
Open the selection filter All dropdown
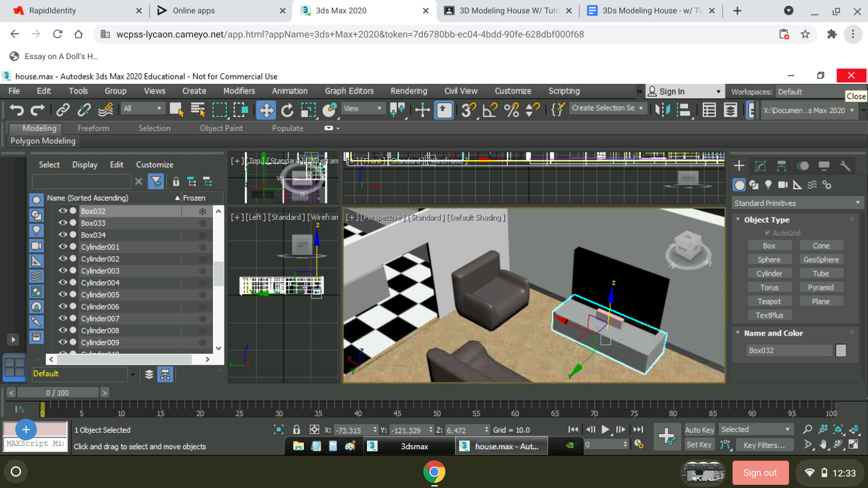[x=142, y=107]
